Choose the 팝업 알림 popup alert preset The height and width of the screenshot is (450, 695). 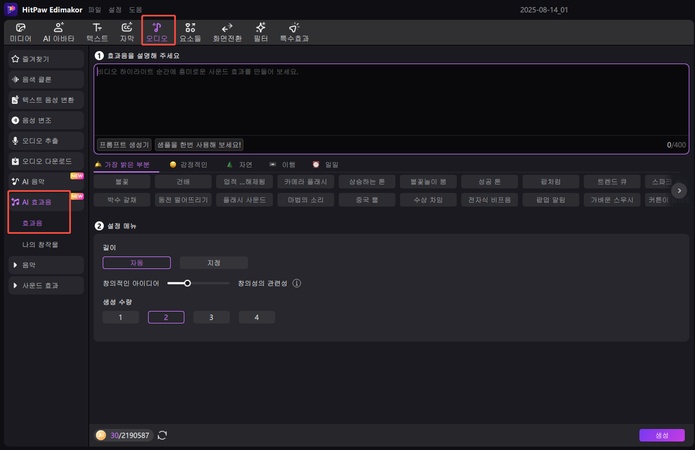551,200
